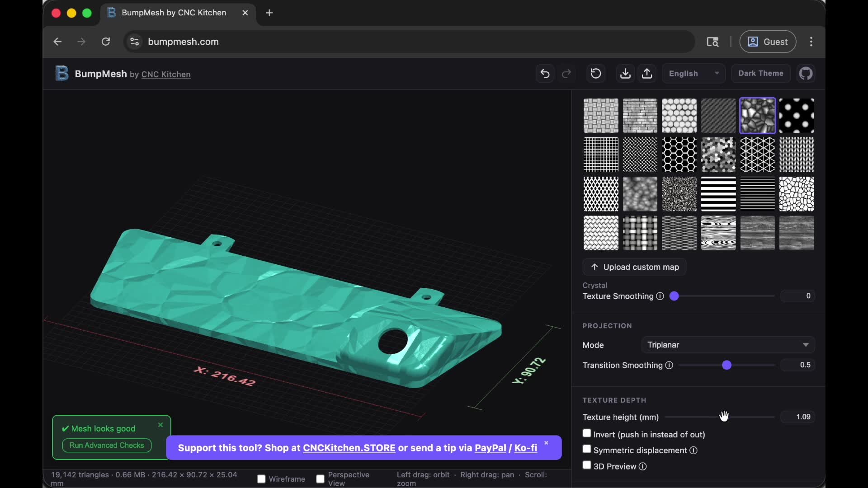
Task: Open a new browser tab with plus
Action: (269, 13)
